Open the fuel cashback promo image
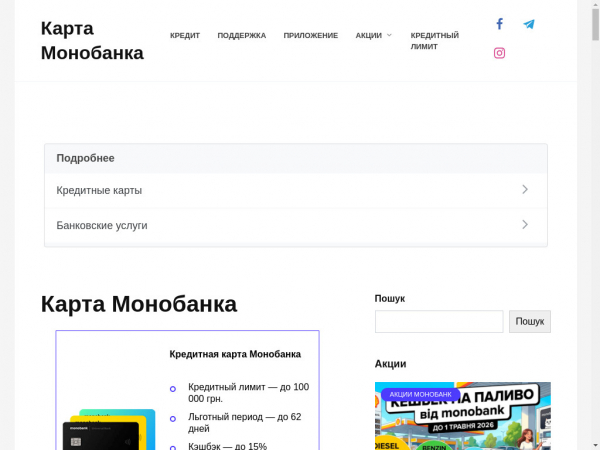Image resolution: width=600 pixels, height=450 pixels. click(x=463, y=416)
